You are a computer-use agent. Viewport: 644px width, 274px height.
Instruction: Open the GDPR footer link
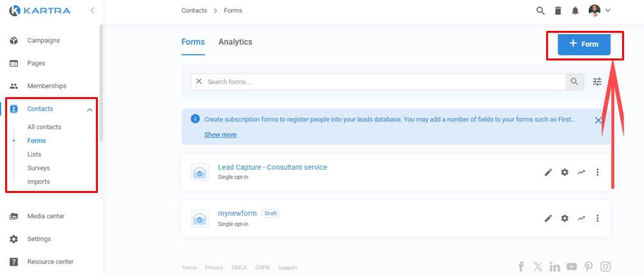(x=262, y=268)
